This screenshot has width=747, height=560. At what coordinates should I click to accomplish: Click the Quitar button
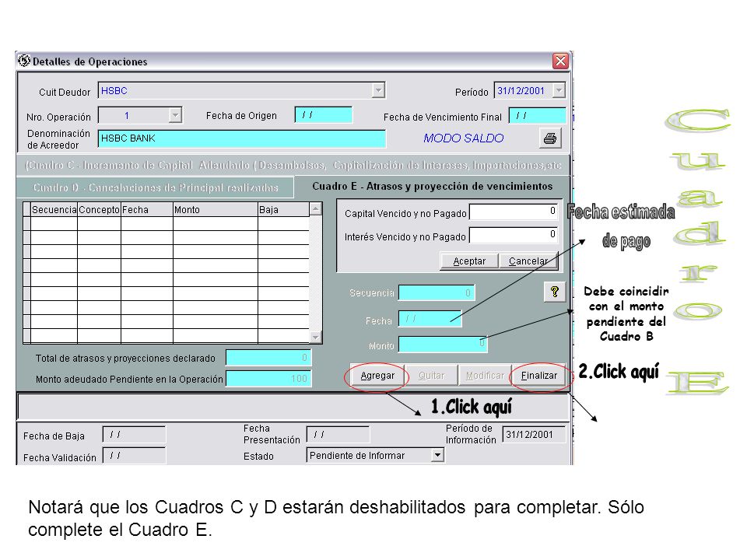431,376
